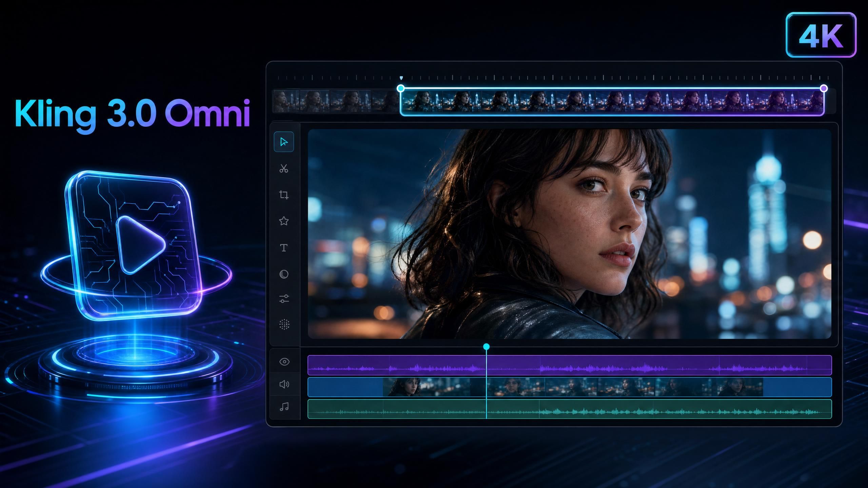Open the star effects tool

284,221
